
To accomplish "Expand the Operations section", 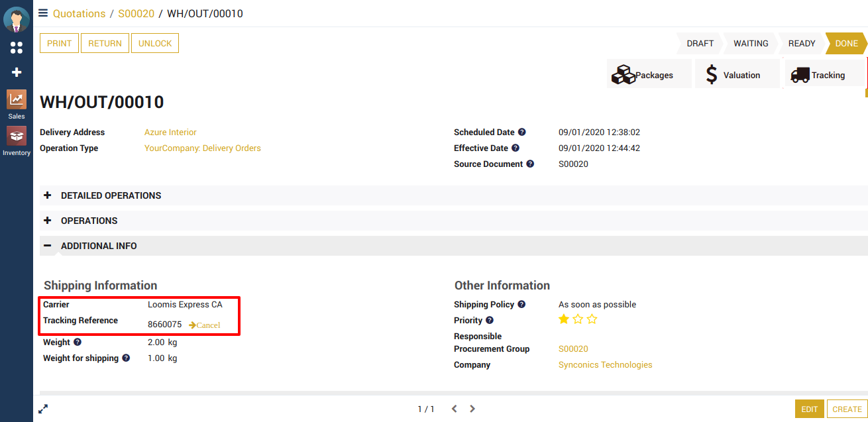I will pos(89,221).
